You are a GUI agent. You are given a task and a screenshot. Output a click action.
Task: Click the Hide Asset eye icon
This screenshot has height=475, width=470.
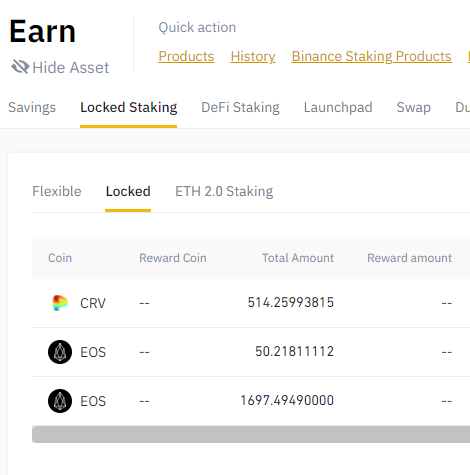tap(20, 67)
